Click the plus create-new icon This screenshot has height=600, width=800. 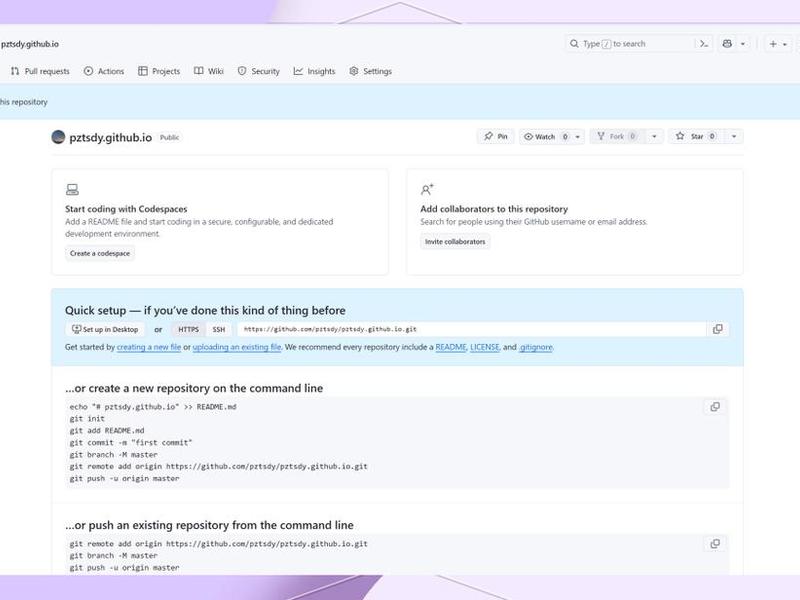773,44
